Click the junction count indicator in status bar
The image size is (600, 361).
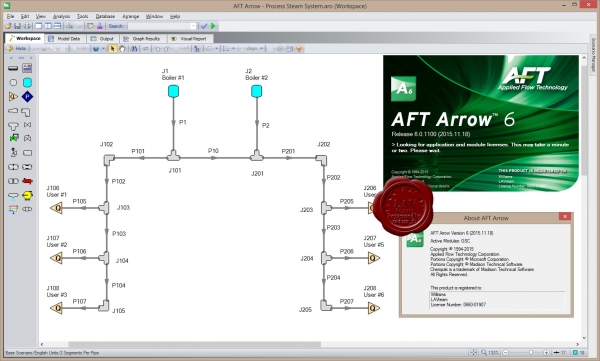point(579,352)
